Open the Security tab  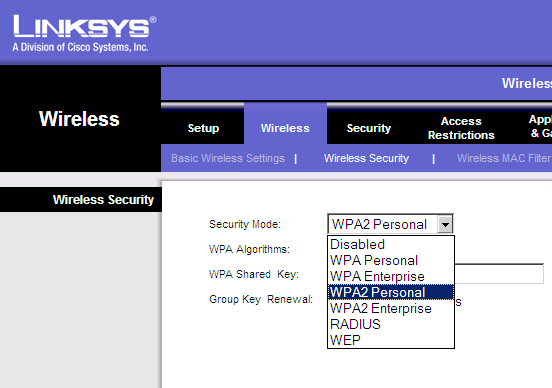[369, 128]
